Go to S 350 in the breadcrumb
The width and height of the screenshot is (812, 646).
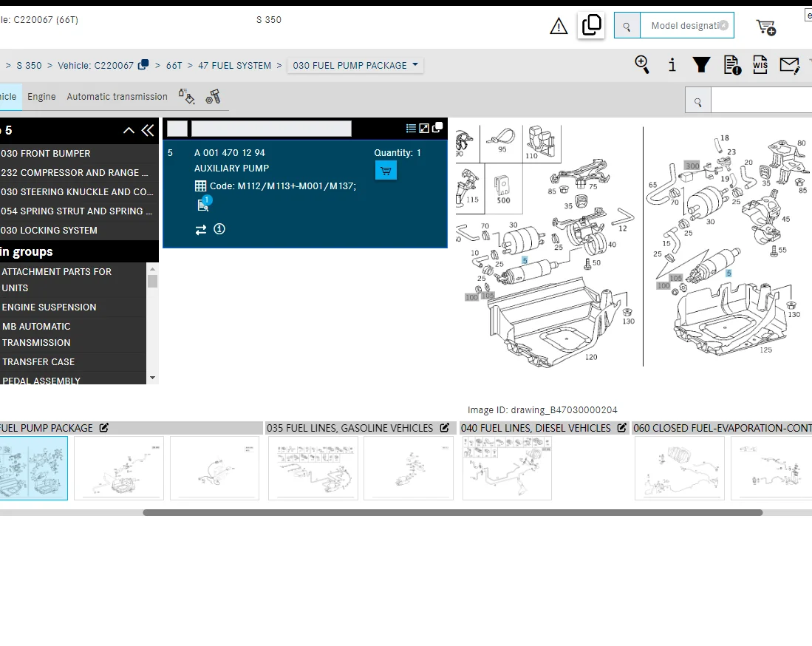(x=29, y=66)
